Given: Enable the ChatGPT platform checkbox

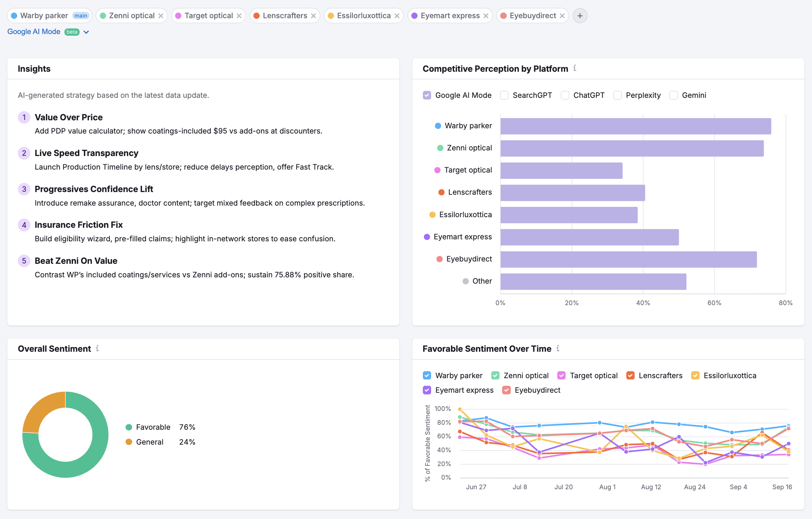Looking at the screenshot, I should pyautogui.click(x=565, y=95).
